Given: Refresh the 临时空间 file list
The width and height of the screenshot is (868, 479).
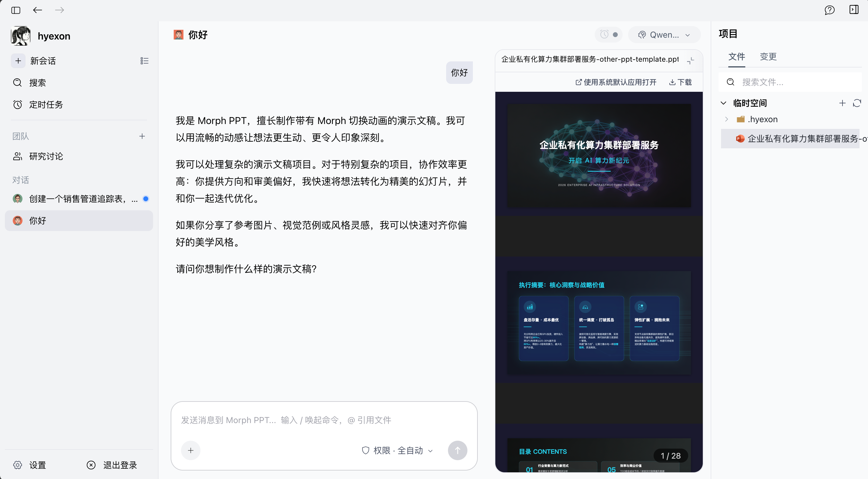Looking at the screenshot, I should click(857, 103).
